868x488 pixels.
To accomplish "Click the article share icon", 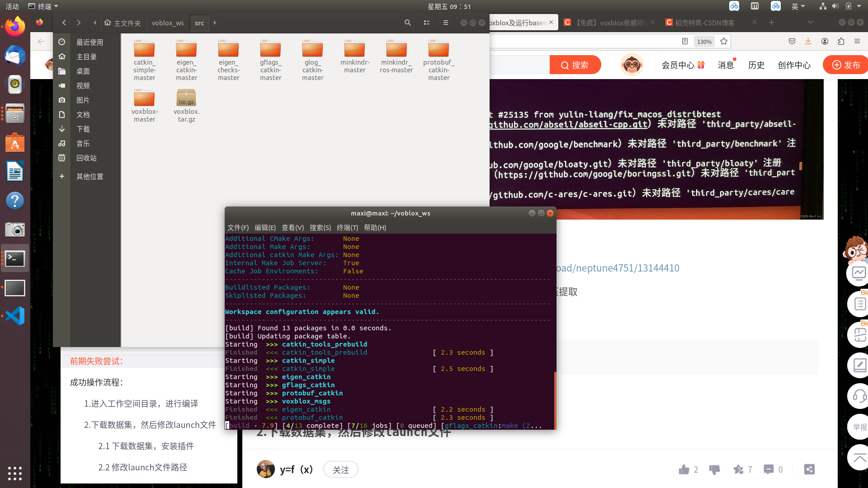I will pyautogui.click(x=809, y=469).
